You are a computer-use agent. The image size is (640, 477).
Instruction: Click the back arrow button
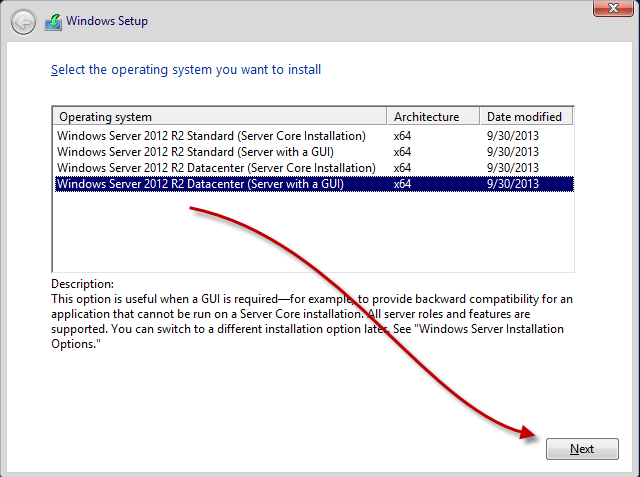tap(23, 22)
